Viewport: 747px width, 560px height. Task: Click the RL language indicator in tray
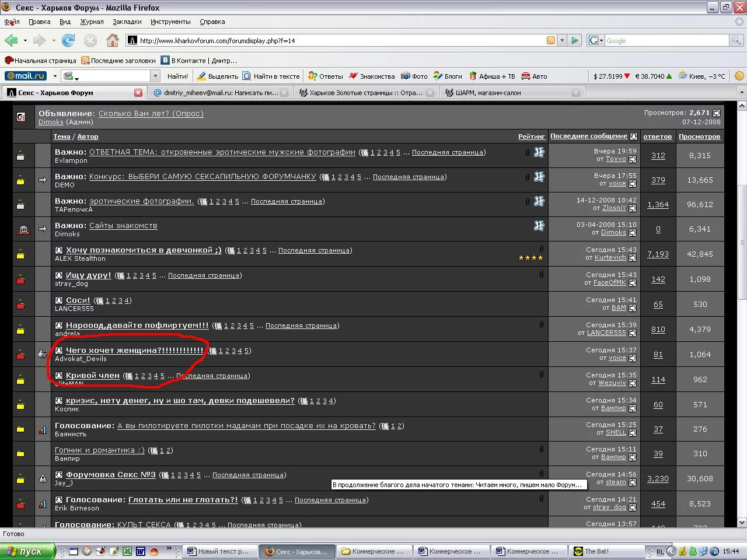pyautogui.click(x=660, y=552)
